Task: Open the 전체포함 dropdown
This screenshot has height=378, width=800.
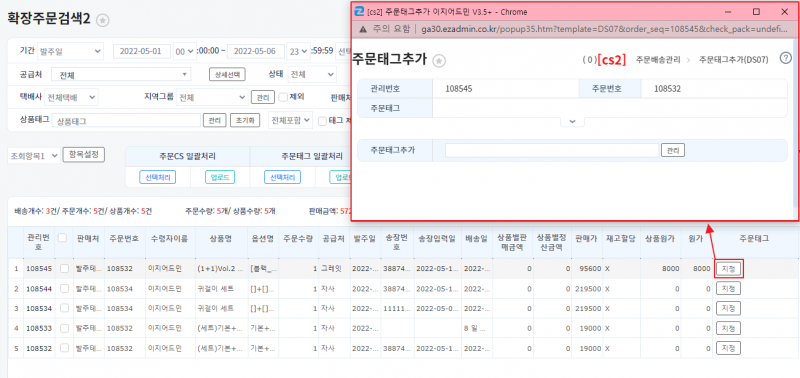Action: click(290, 120)
